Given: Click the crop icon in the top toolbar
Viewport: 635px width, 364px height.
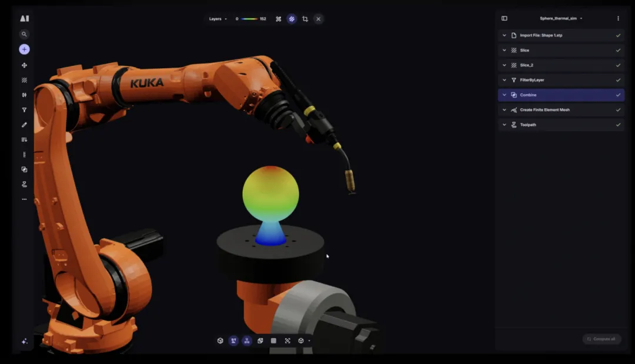Looking at the screenshot, I should (305, 19).
